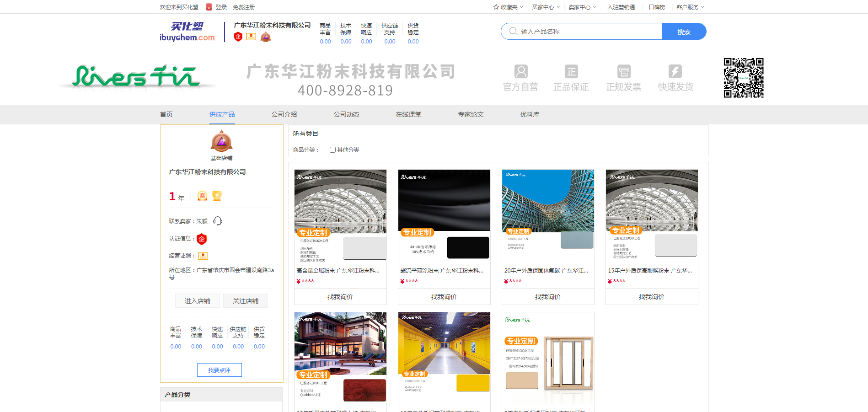Click the red 企 certification icon in sidebar
This screenshot has height=412, width=868.
pos(202,239)
